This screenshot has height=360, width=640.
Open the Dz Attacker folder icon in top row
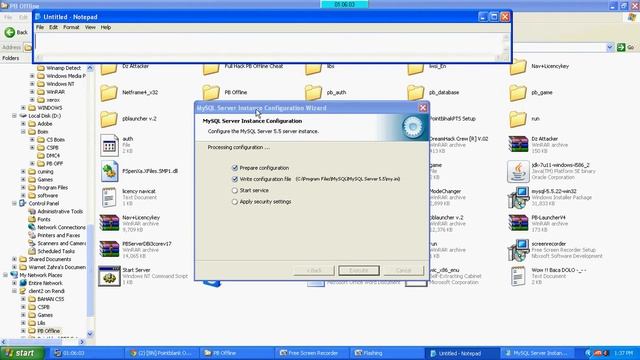pos(109,68)
